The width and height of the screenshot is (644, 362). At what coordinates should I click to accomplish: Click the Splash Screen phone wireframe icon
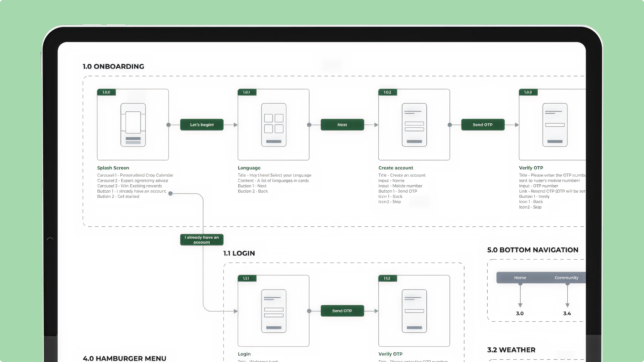point(133,125)
